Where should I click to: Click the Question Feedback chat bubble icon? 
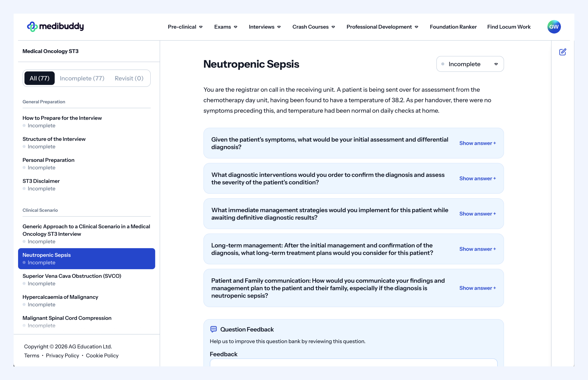pyautogui.click(x=213, y=329)
